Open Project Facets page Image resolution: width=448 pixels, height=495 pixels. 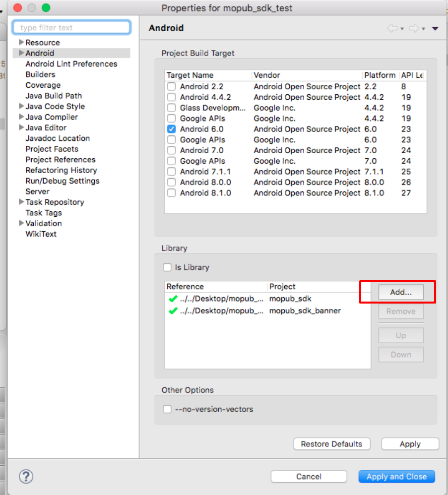click(52, 149)
